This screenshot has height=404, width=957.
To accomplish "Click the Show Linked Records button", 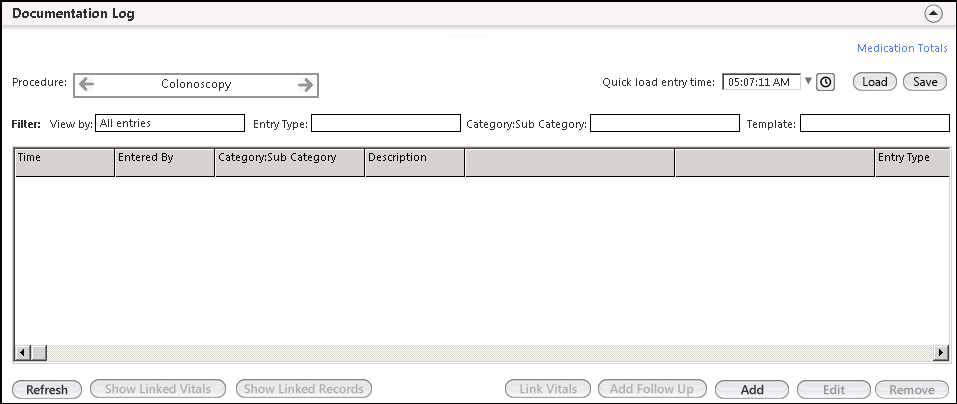I will pyautogui.click(x=303, y=389).
